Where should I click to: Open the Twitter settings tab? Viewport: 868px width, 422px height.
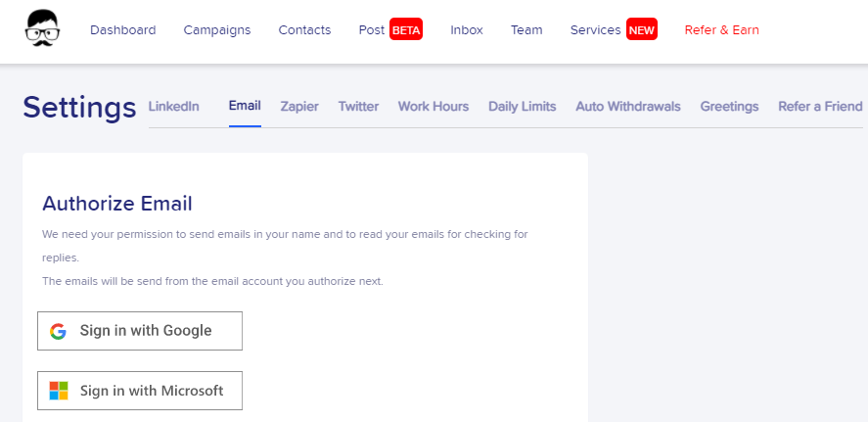click(x=359, y=107)
